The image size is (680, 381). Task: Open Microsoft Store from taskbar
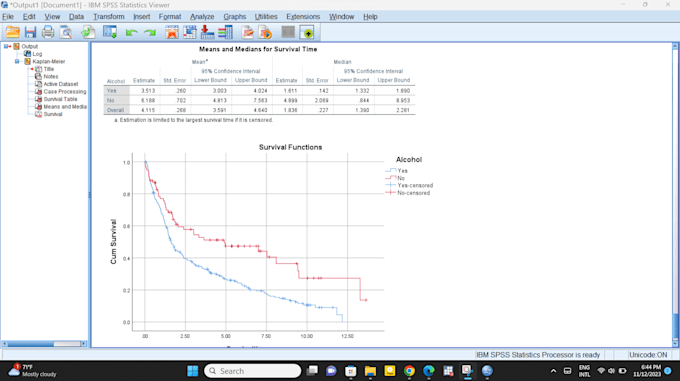[x=350, y=371]
